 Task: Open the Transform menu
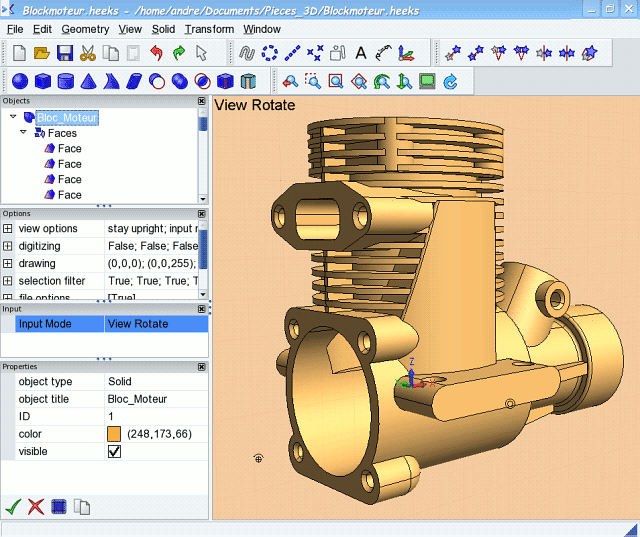click(209, 29)
